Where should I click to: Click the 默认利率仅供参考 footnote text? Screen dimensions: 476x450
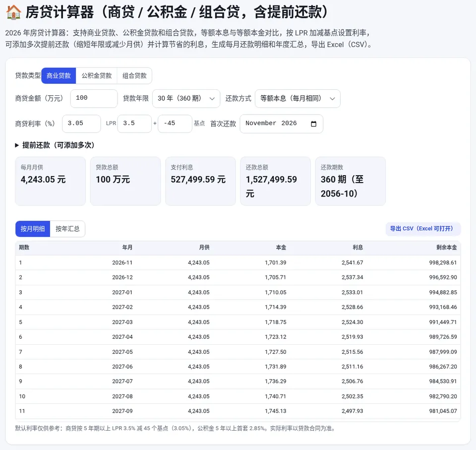click(176, 429)
